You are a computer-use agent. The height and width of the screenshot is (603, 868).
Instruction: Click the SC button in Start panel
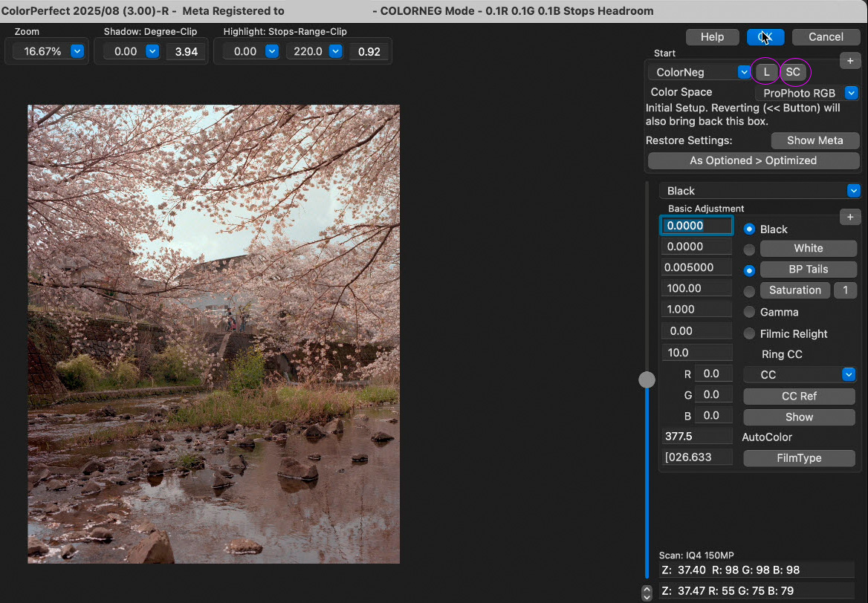[x=793, y=72]
